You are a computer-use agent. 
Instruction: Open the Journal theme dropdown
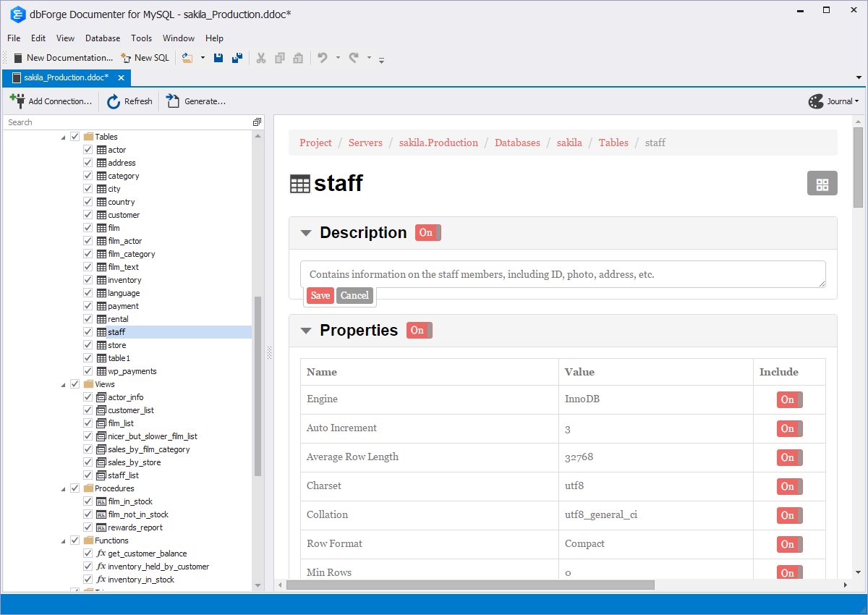[834, 101]
